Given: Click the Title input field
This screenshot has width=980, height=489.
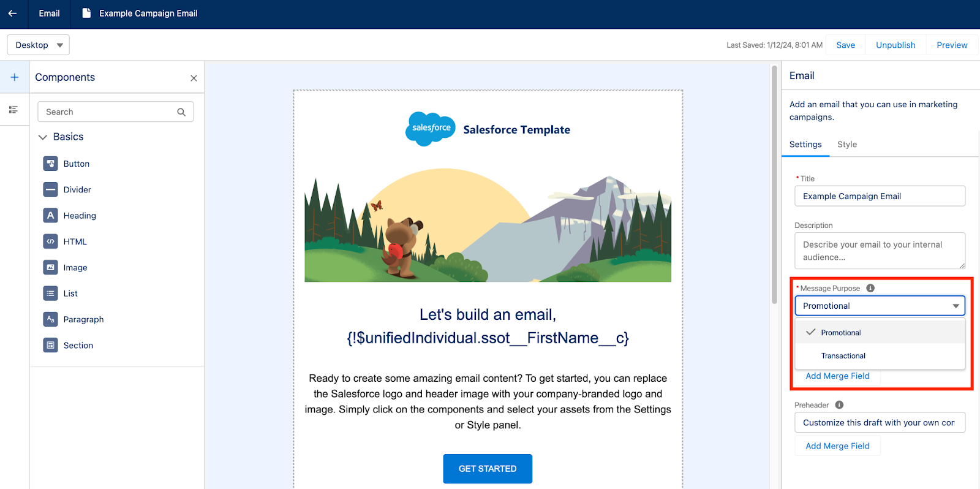Looking at the screenshot, I should click(x=880, y=196).
